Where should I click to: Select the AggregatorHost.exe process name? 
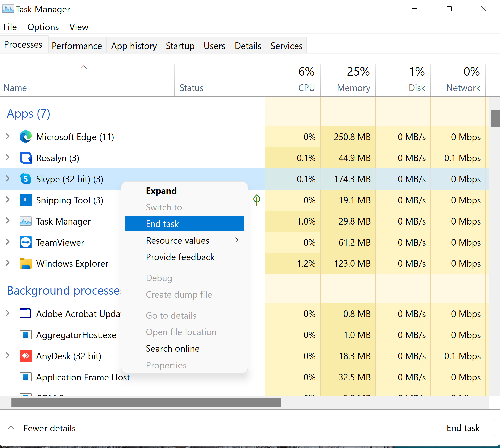(x=76, y=335)
